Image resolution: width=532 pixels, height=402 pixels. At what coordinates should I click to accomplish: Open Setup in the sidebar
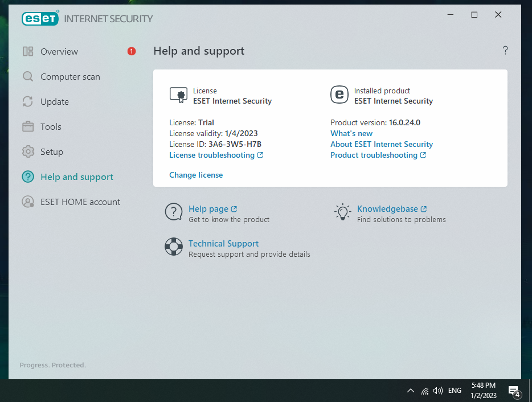52,151
